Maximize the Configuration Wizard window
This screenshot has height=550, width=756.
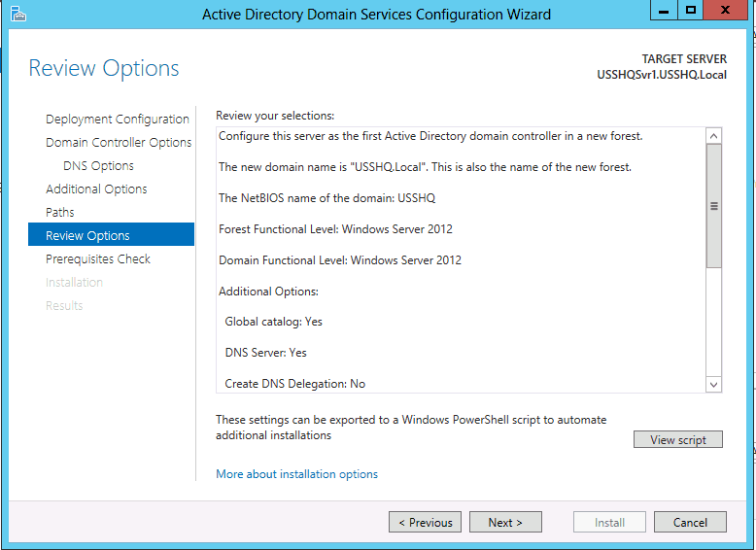point(691,10)
